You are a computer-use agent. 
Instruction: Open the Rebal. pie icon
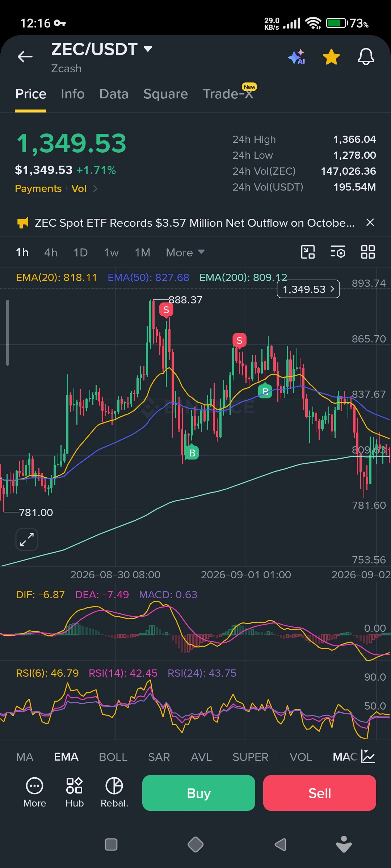(x=114, y=792)
